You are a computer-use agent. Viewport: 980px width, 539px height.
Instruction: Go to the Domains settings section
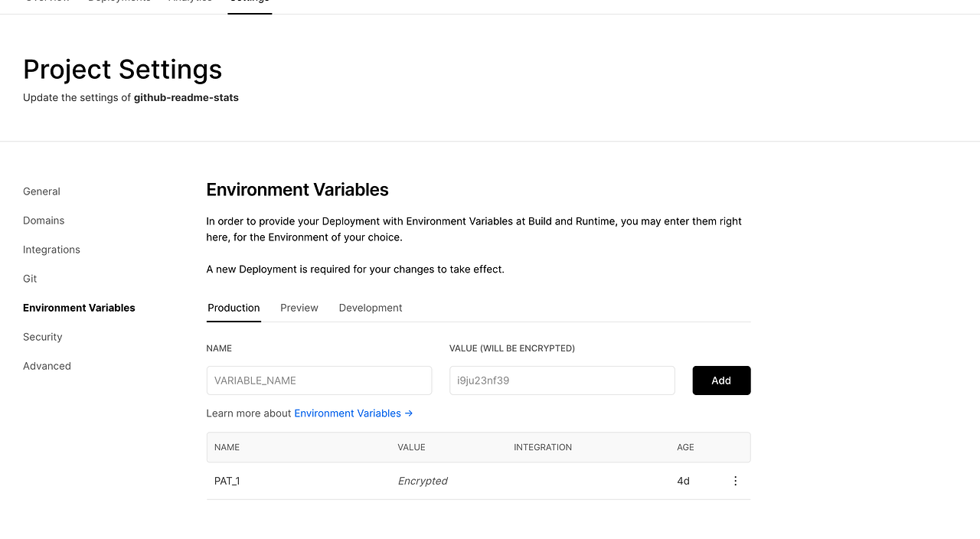44,220
